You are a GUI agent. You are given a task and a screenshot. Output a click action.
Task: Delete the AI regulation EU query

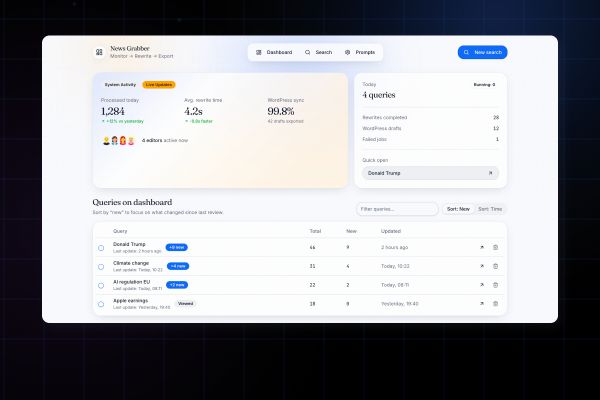(496, 285)
